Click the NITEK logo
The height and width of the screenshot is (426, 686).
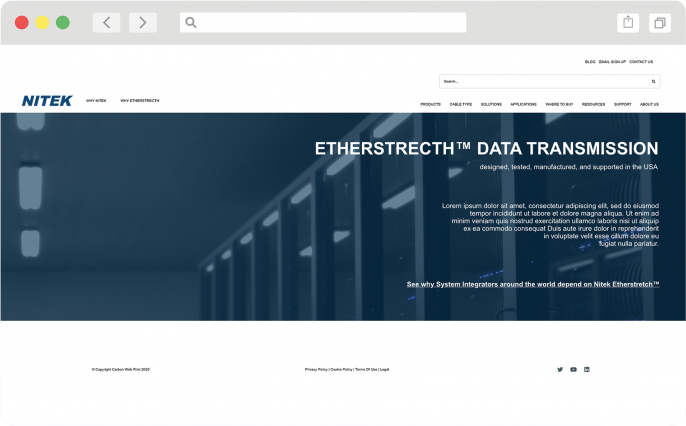[47, 101]
